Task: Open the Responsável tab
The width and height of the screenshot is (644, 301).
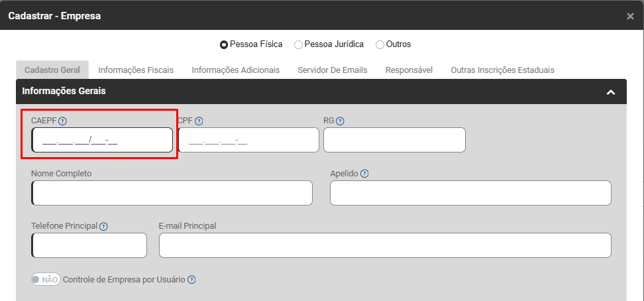Action: coord(409,70)
